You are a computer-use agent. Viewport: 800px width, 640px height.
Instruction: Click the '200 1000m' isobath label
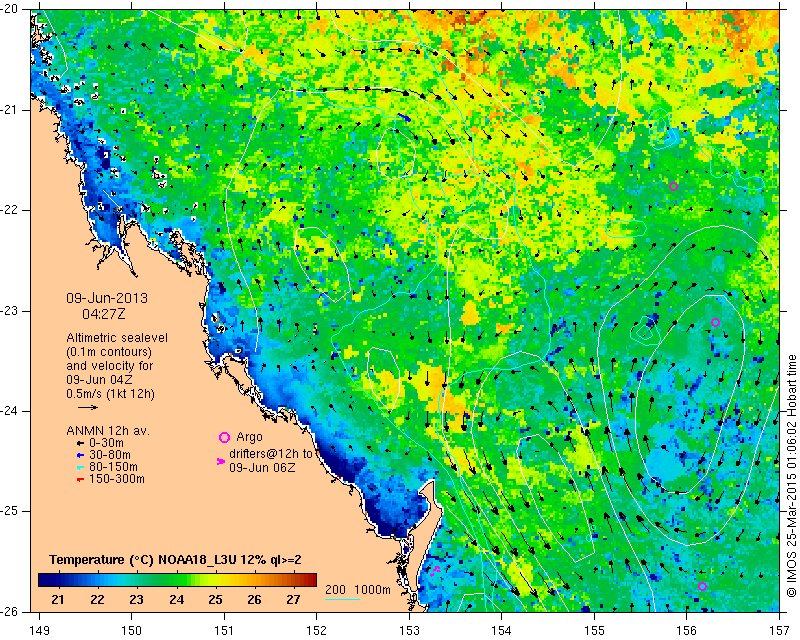pos(358,590)
